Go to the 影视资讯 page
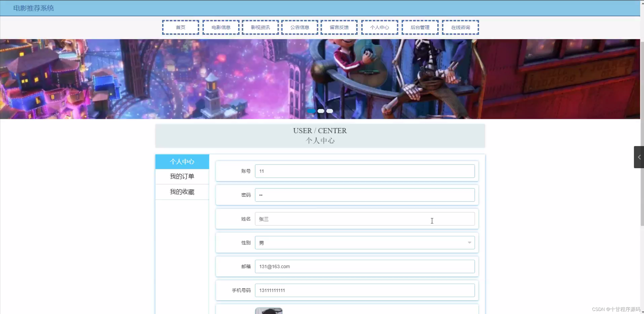Image resolution: width=644 pixels, height=314 pixels. pos(260,27)
